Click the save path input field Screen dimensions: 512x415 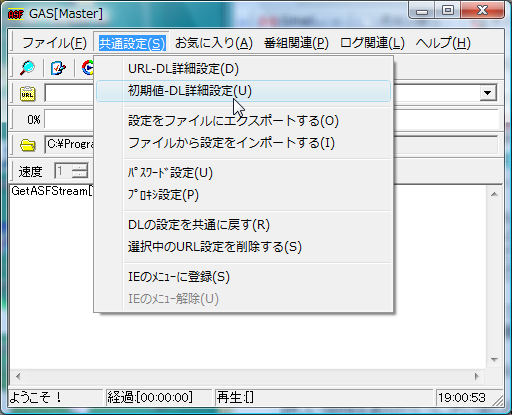click(271, 144)
